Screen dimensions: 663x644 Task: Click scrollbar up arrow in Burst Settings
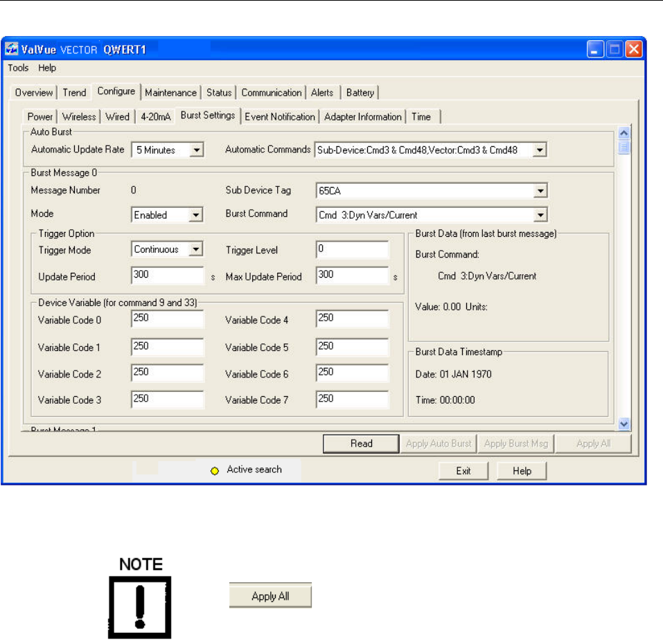624,134
